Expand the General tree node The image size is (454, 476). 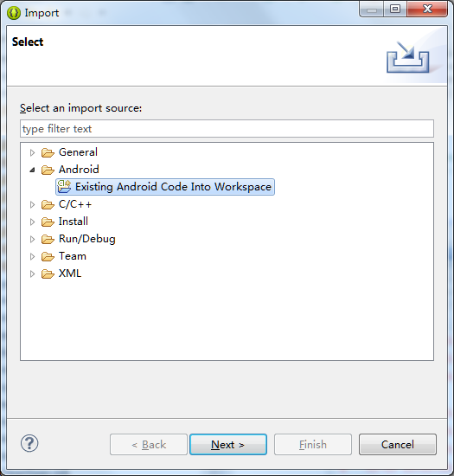[32, 152]
